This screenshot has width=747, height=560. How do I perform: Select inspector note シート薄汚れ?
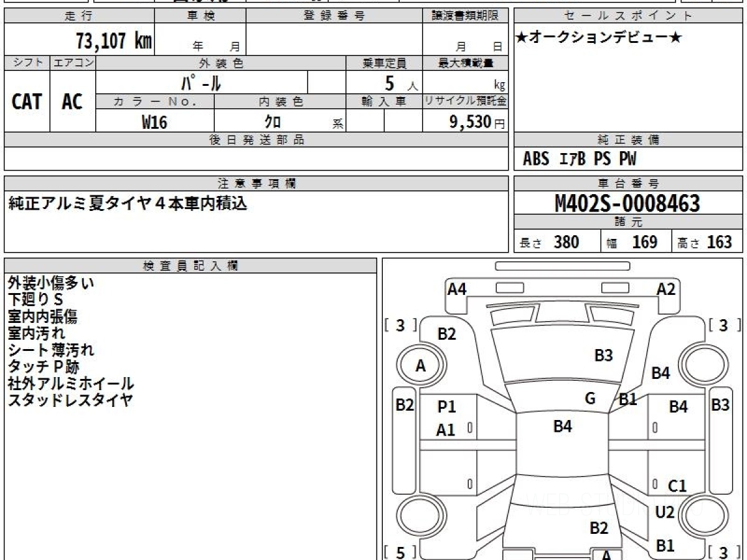tap(51, 350)
